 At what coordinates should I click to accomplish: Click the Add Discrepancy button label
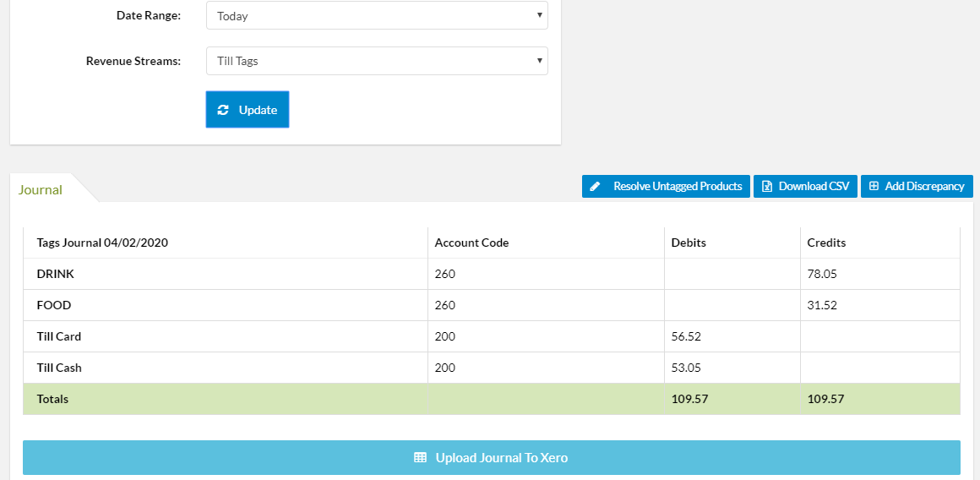924,186
